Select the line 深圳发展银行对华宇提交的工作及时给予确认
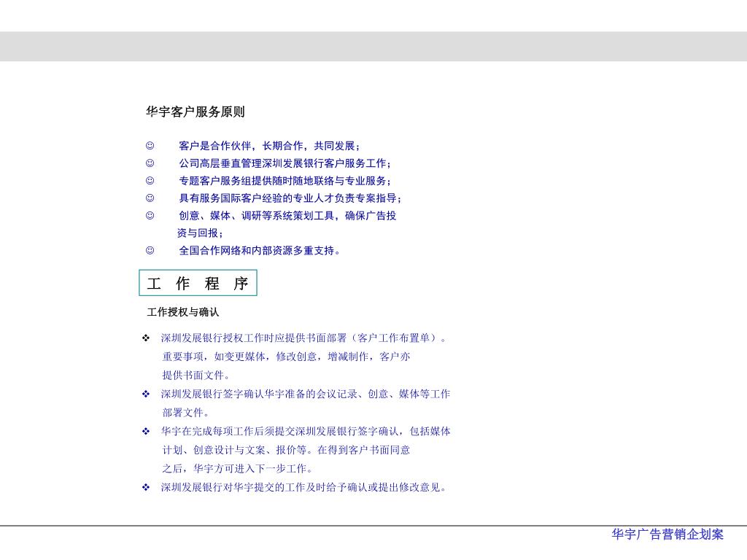747x560 pixels. click(x=304, y=487)
